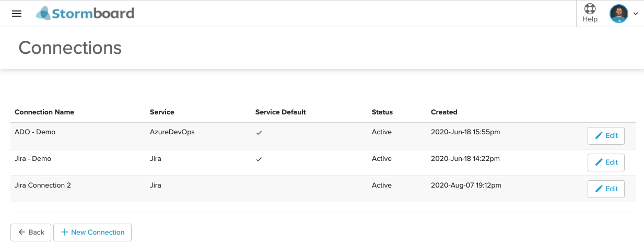The image size is (644, 244).
Task: Edit the ADO - Demo connection
Action: [606, 136]
